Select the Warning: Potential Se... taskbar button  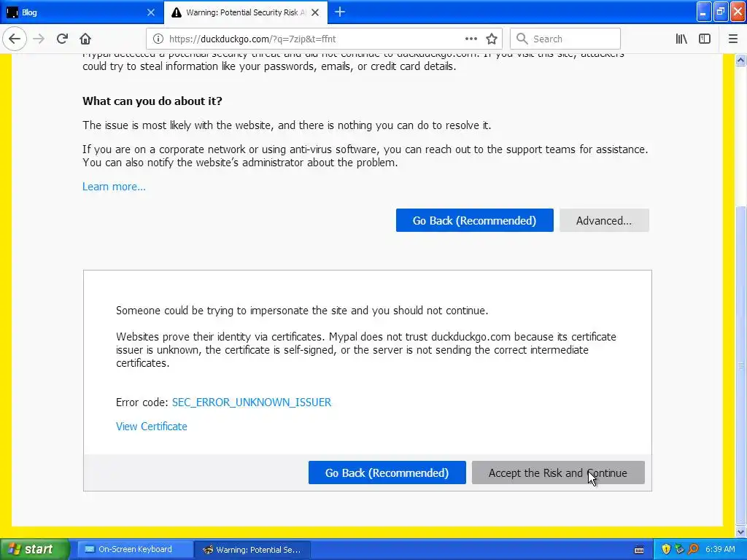pos(252,549)
